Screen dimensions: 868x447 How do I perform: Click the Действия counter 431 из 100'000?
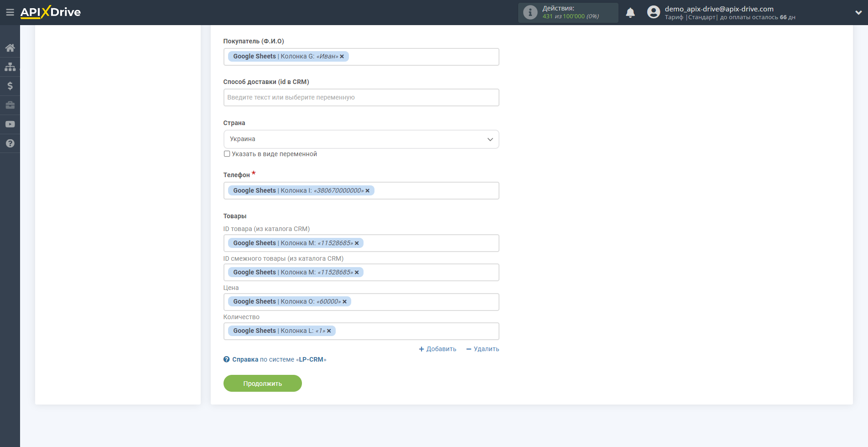571,16
